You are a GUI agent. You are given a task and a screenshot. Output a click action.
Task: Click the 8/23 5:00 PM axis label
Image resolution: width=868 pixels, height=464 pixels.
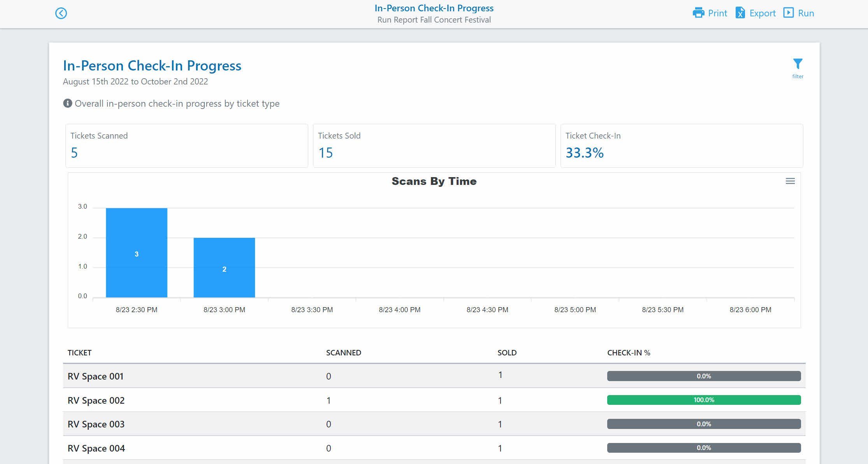(575, 310)
